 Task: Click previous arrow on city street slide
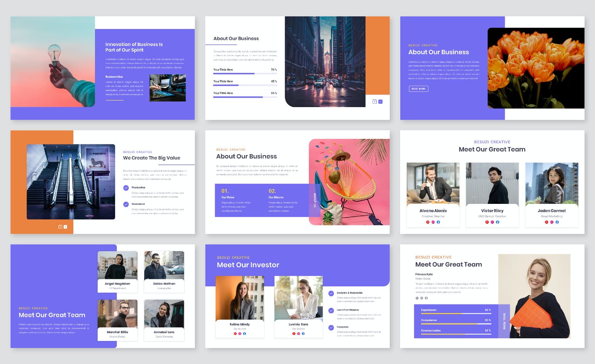point(375,102)
